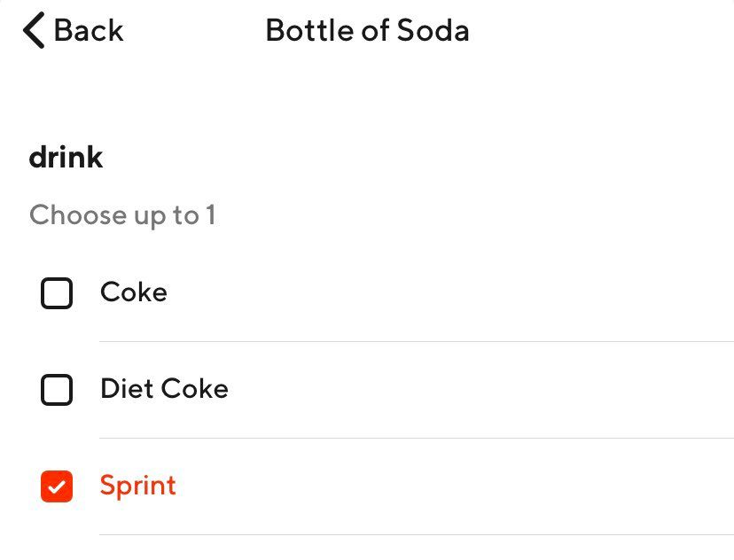Tap the "Back" text label

[x=89, y=31]
